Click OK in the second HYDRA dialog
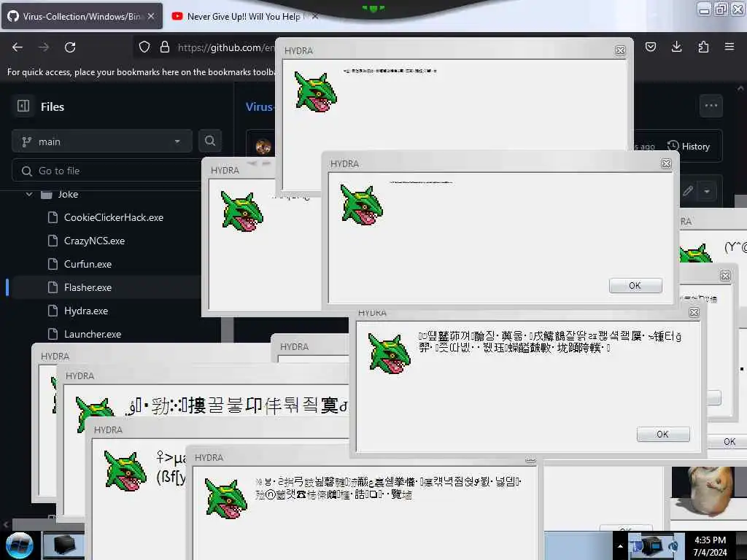The height and width of the screenshot is (560, 747). (635, 285)
